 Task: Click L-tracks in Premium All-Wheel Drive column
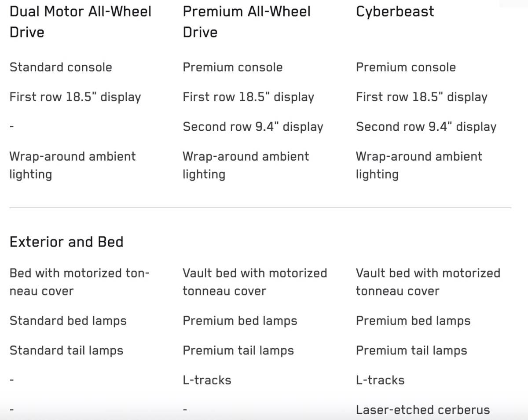pos(207,380)
